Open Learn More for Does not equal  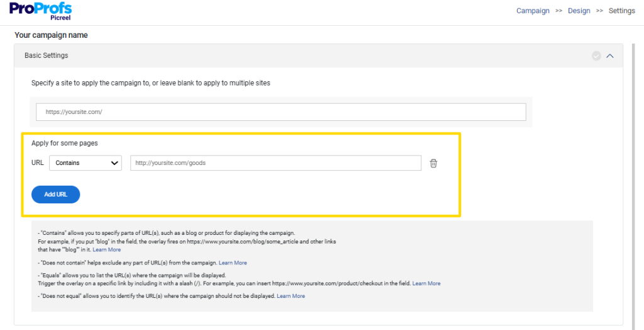pos(291,296)
